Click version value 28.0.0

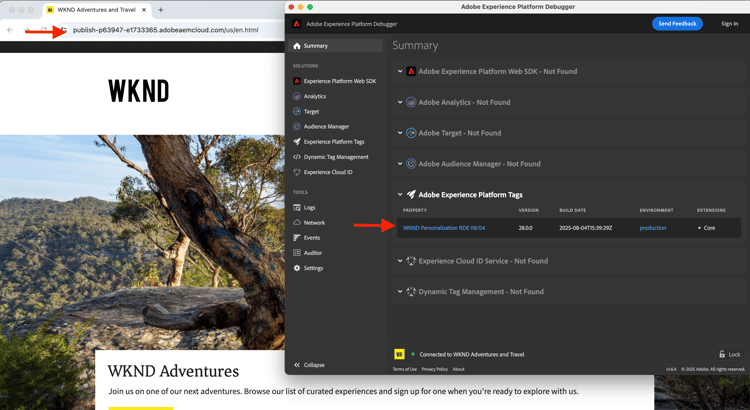(525, 228)
